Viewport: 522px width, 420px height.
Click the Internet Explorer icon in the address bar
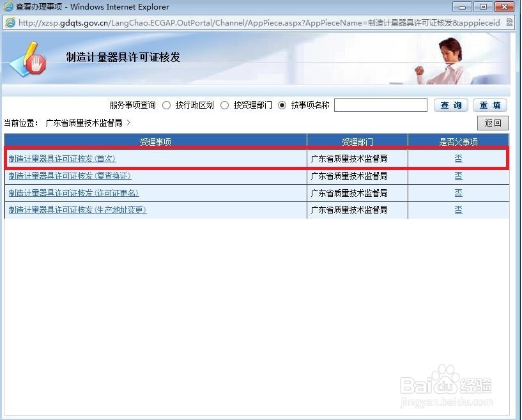[10, 22]
